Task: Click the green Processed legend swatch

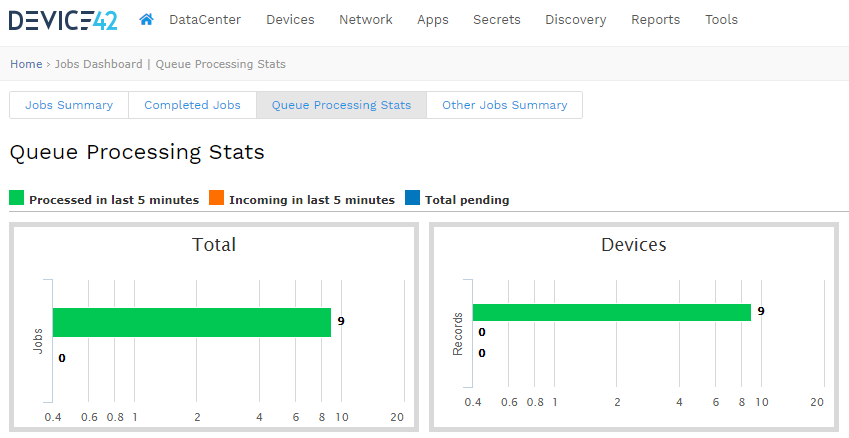Action: (x=16, y=198)
